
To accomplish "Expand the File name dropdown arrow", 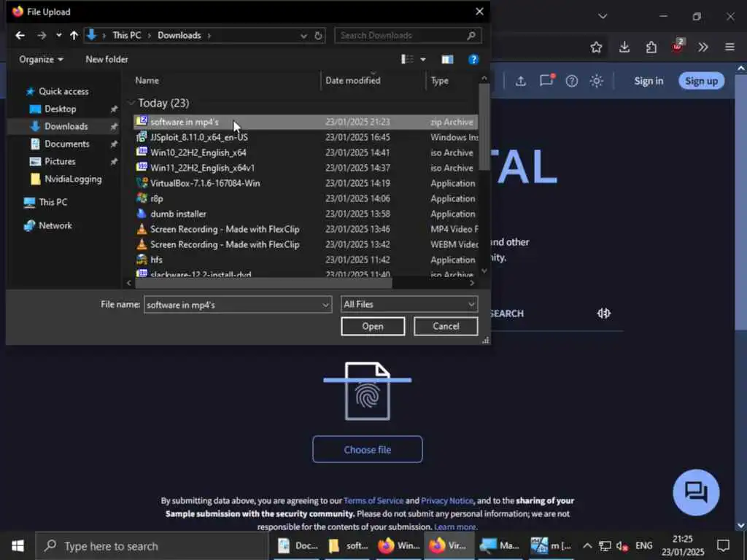I will point(325,305).
